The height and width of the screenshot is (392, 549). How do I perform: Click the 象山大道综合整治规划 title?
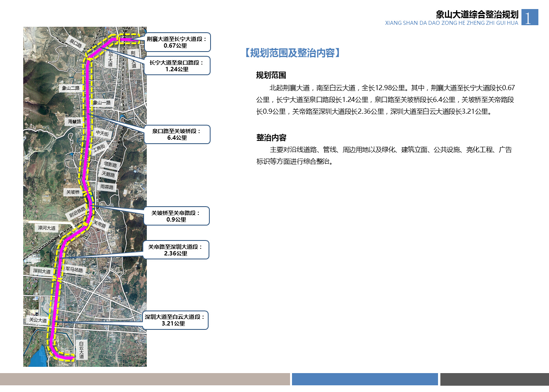tap(477, 15)
